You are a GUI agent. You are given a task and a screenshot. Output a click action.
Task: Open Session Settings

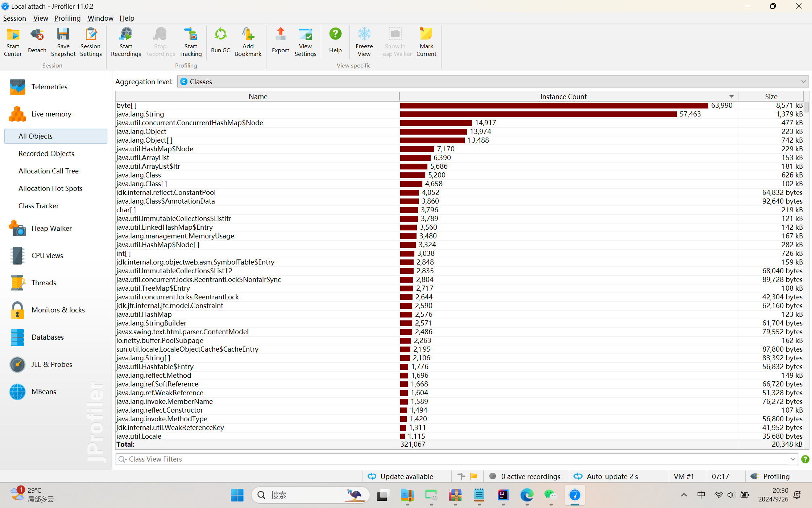[91, 42]
